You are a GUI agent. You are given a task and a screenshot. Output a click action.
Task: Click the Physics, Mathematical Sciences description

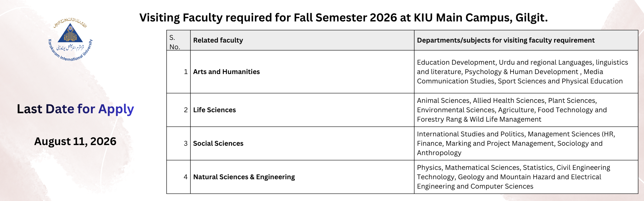point(514,177)
